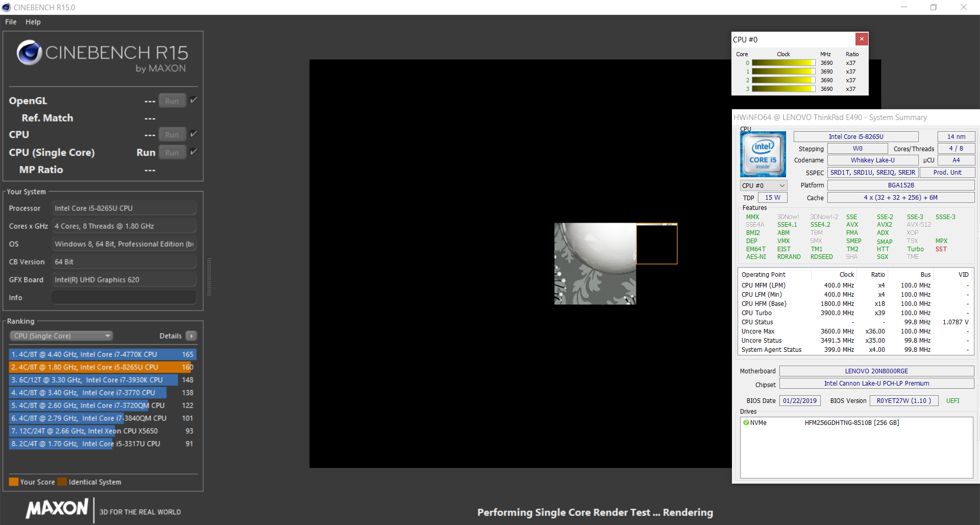Toggle the OpenGL test checkbox

(x=193, y=100)
